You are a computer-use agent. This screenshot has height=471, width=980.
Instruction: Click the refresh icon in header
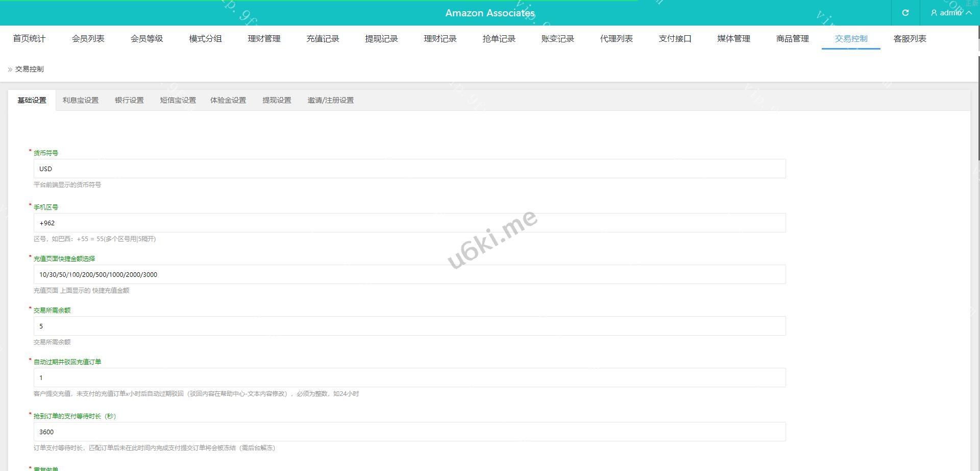905,13
